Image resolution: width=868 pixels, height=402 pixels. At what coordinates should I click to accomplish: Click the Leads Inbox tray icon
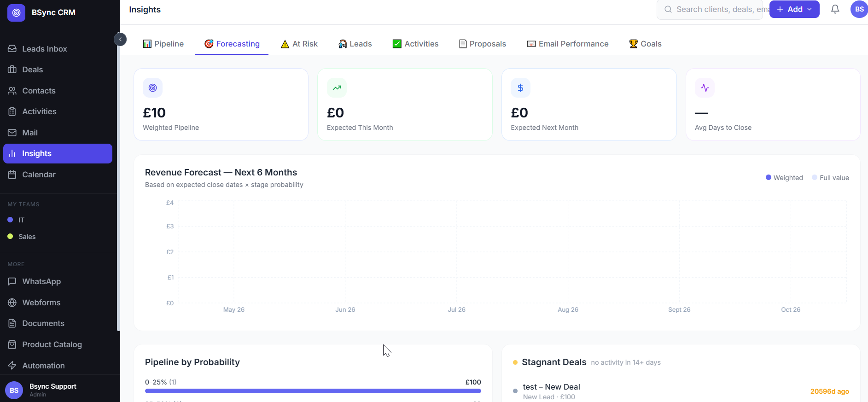12,49
